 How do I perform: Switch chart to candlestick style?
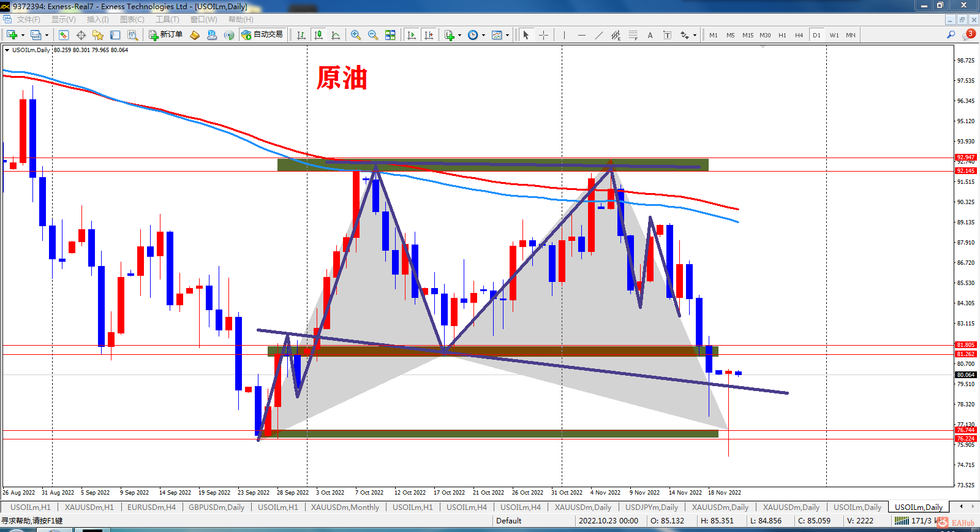pyautogui.click(x=318, y=35)
